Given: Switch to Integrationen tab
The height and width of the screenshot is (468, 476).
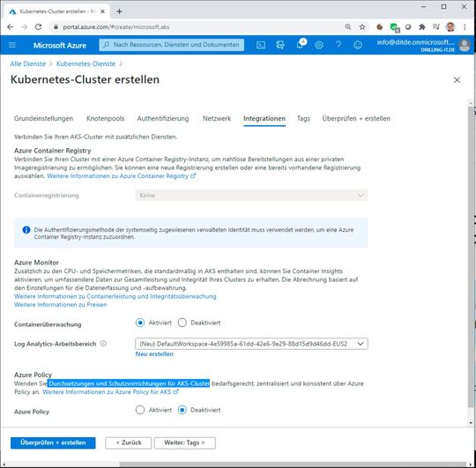Looking at the screenshot, I should coord(264,119).
